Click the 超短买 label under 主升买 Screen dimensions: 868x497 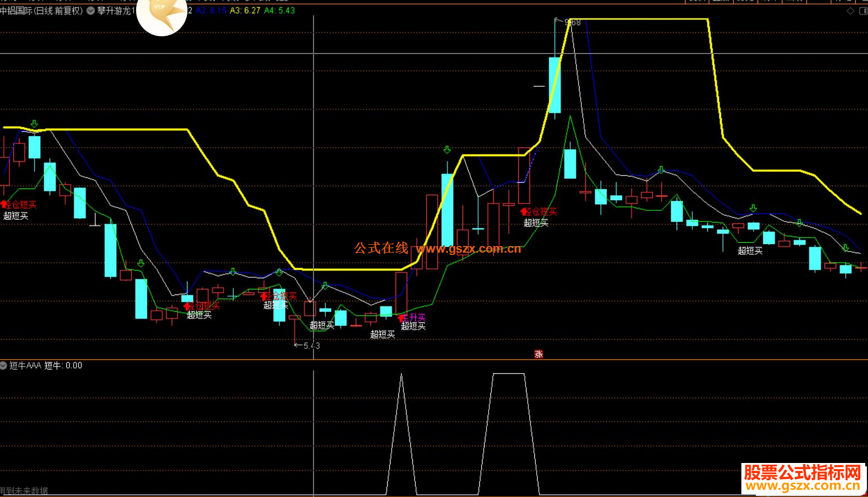pyautogui.click(x=413, y=326)
